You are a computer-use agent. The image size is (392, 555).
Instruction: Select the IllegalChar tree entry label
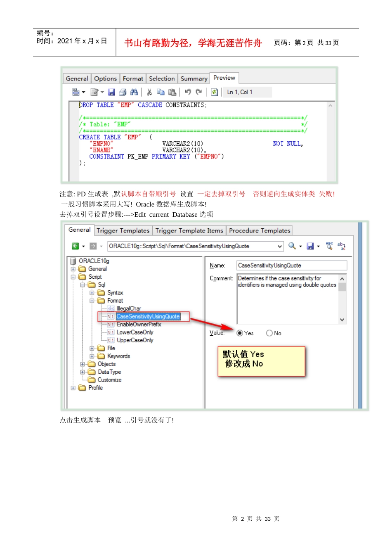[x=129, y=308]
